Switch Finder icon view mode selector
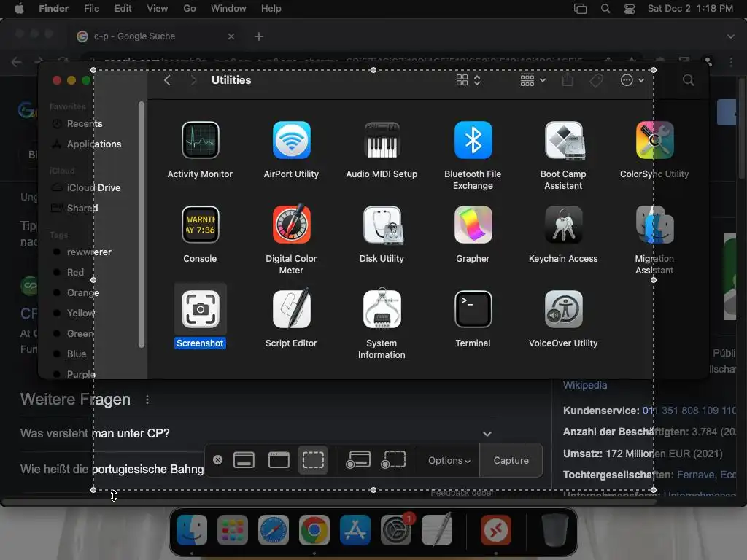 point(468,80)
